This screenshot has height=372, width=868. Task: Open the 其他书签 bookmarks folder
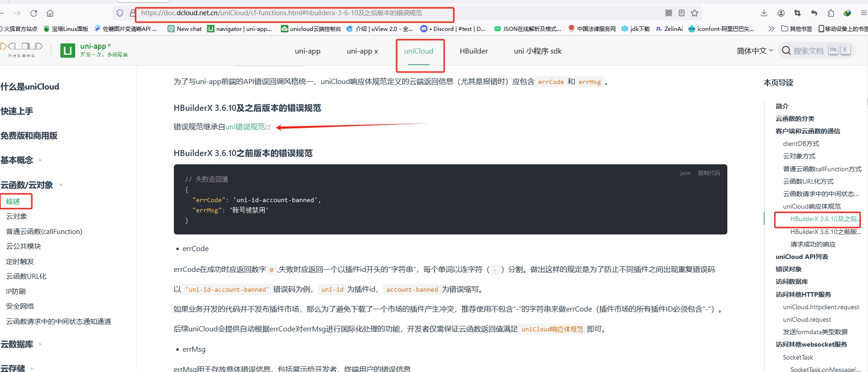coord(797,29)
